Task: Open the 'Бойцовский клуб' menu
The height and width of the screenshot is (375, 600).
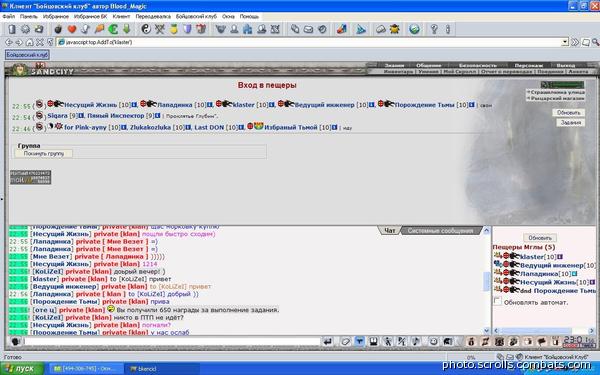Action: (196, 16)
